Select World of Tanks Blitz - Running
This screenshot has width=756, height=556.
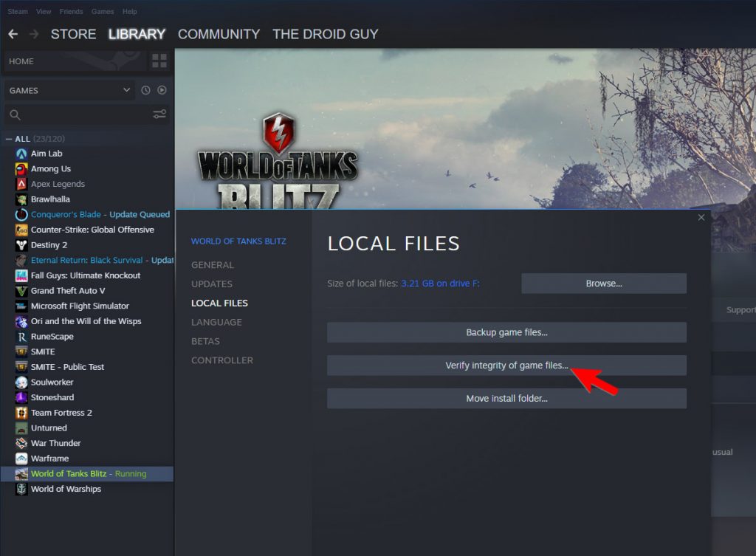(87, 474)
